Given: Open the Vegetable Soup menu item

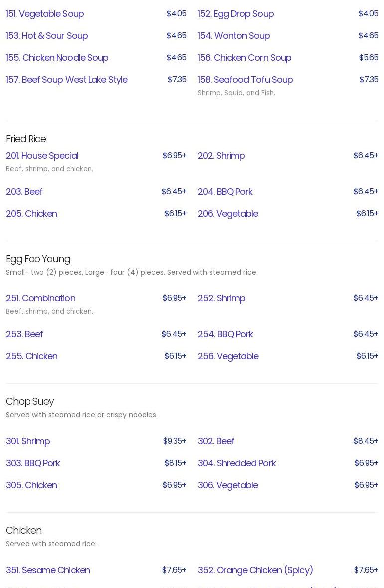Looking at the screenshot, I should 45,14.
